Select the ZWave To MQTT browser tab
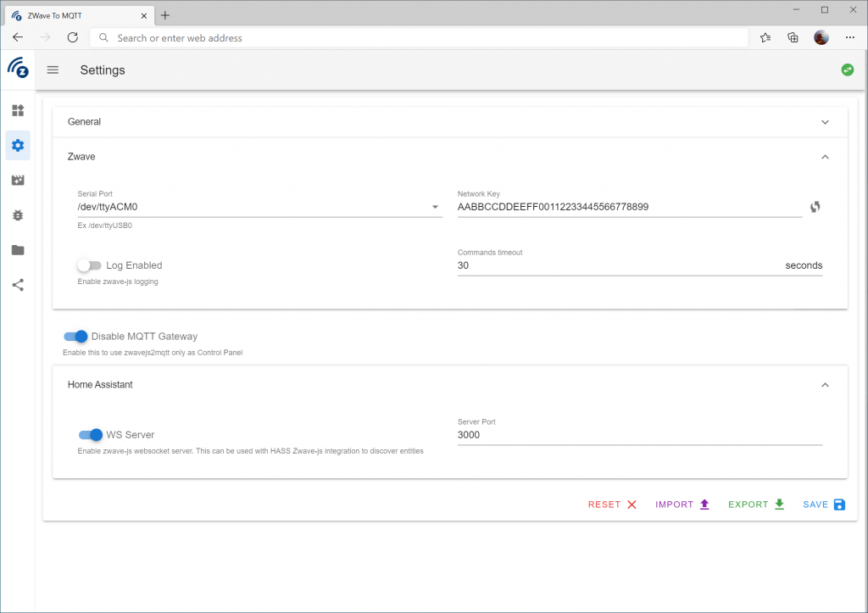The height and width of the screenshot is (613, 868). [79, 15]
